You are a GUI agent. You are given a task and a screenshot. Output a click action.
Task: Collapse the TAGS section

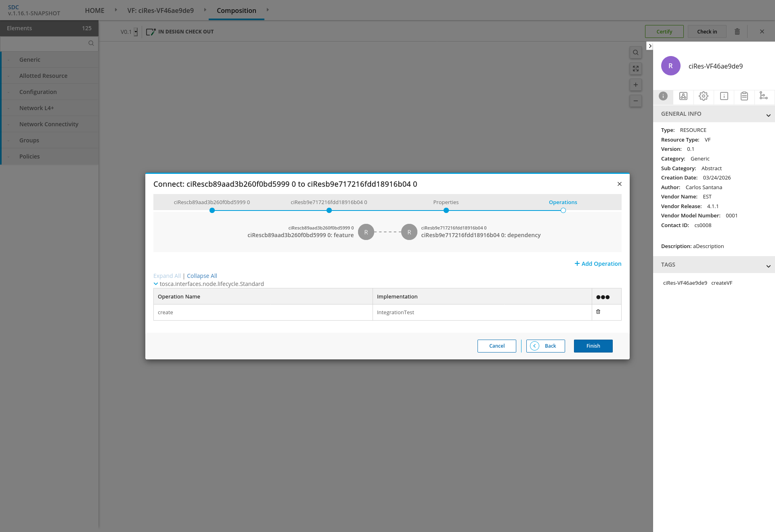coord(768,266)
